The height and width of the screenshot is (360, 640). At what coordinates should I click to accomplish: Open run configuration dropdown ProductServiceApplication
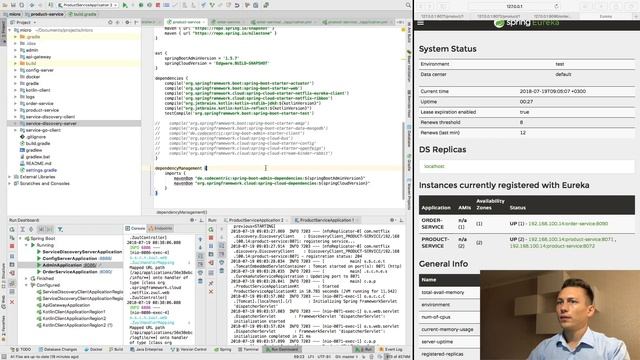(87, 5)
